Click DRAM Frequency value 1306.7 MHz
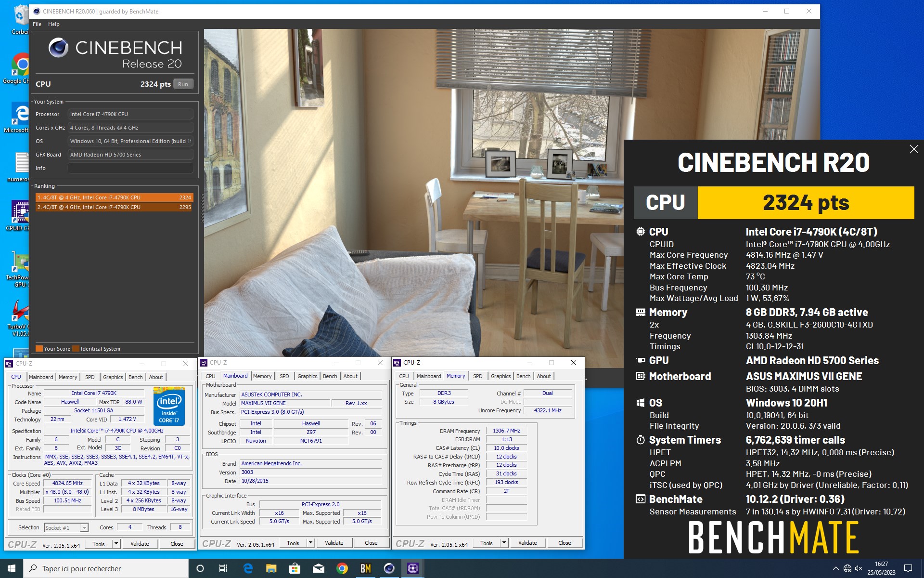The width and height of the screenshot is (924, 578). click(506, 431)
